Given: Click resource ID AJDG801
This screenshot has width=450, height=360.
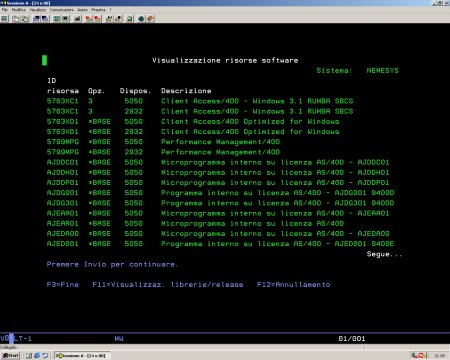Looking at the screenshot, I should tap(62, 193).
